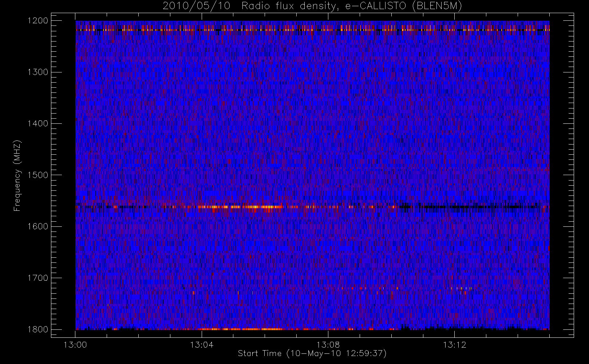Click the 1300 frequency tick label
This screenshot has width=589, height=364.
click(x=38, y=72)
